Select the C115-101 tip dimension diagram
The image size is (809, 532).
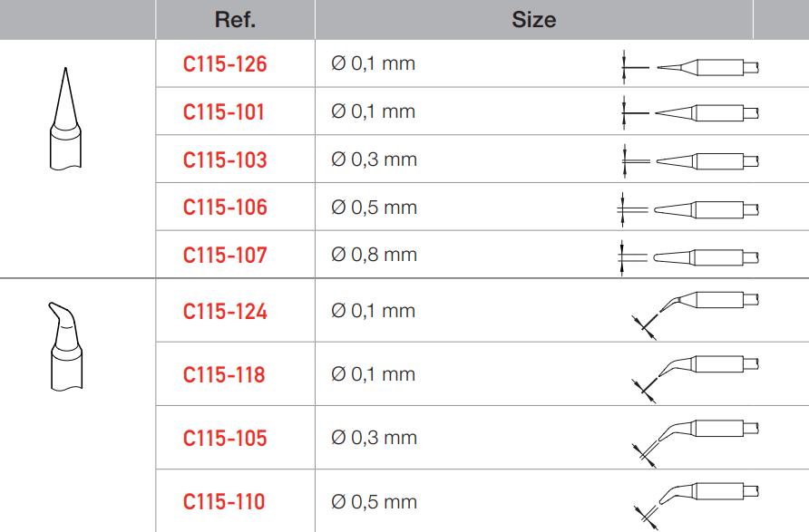point(691,113)
